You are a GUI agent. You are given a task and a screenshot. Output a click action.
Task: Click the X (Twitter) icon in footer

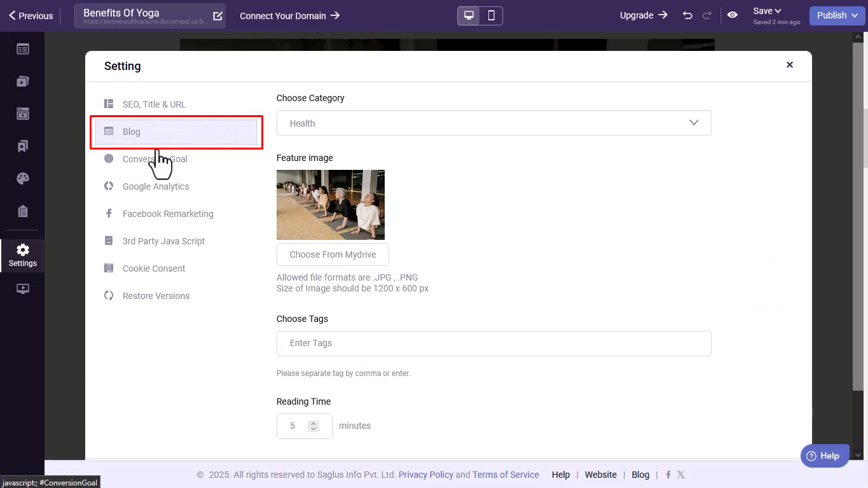681,475
